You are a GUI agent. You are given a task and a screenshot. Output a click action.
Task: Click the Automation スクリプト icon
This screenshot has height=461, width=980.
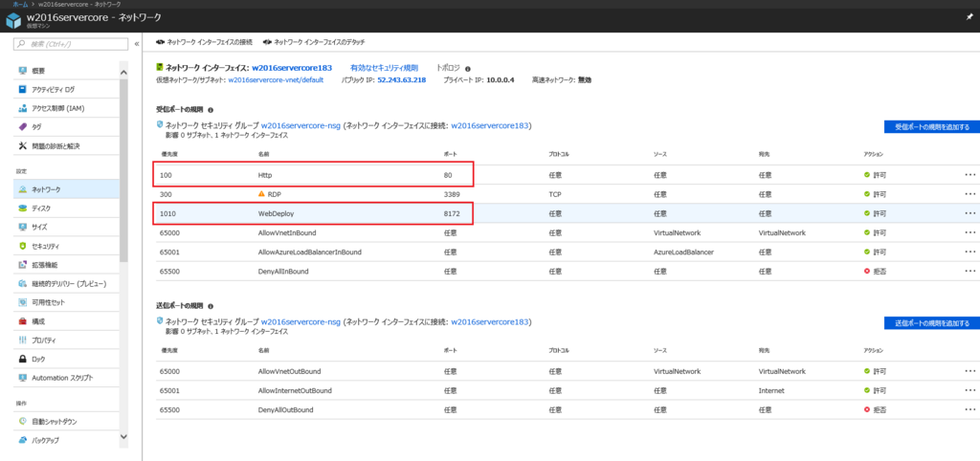point(23,378)
